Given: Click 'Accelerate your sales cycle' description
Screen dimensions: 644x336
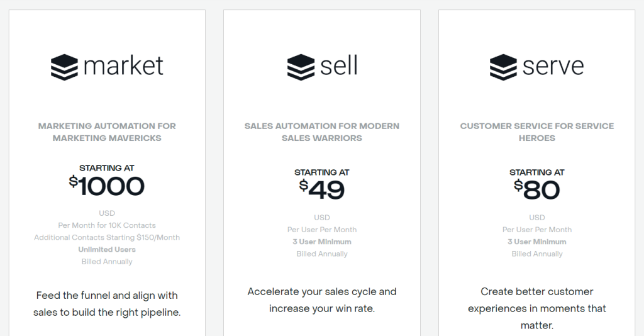Looking at the screenshot, I should pyautogui.click(x=322, y=300).
